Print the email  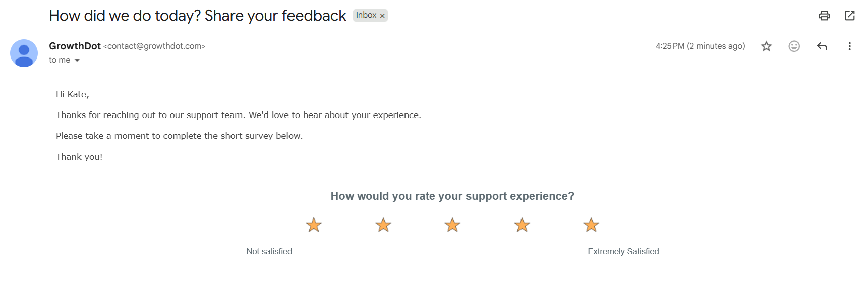pyautogui.click(x=825, y=16)
